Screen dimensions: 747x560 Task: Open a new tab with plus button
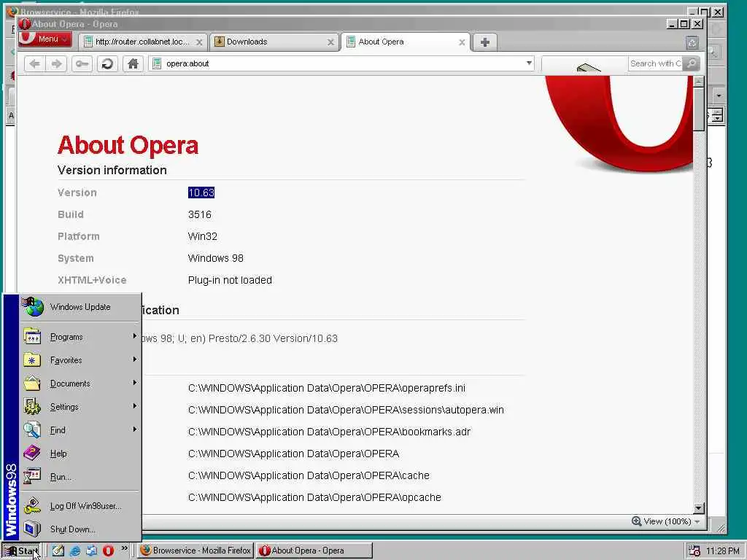click(485, 42)
